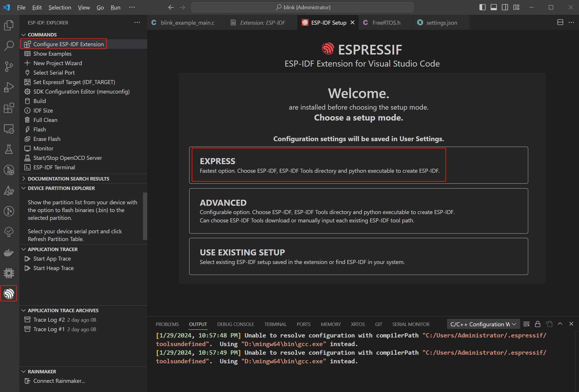Toggle Output auto-scroll lock
This screenshot has width=579, height=392.
click(x=538, y=324)
